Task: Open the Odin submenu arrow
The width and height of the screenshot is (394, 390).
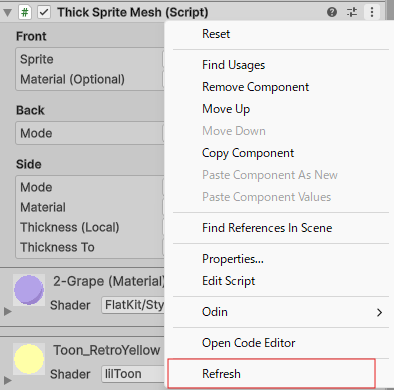Action: tap(379, 312)
